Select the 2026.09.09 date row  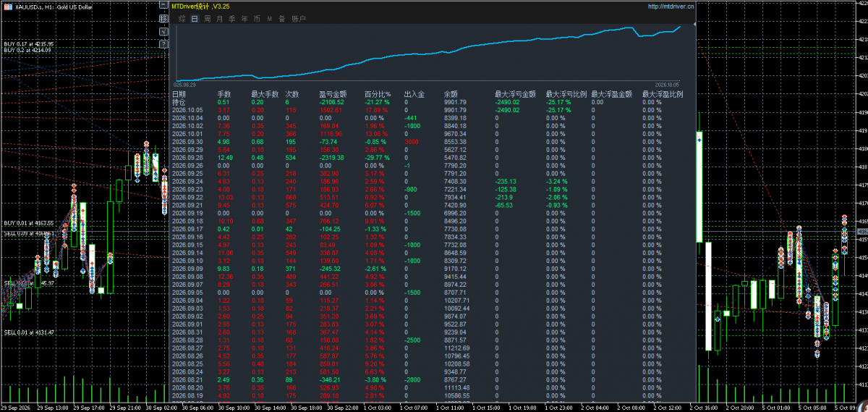tap(186, 269)
